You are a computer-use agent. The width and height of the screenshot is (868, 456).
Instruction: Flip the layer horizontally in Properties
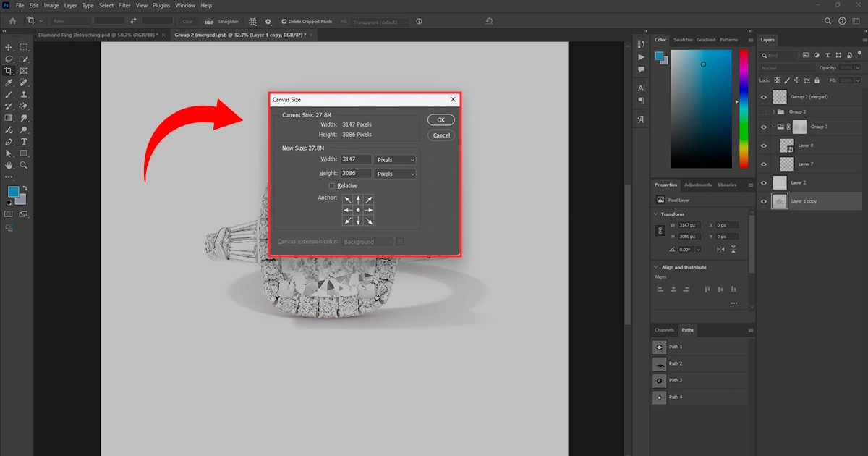click(720, 249)
